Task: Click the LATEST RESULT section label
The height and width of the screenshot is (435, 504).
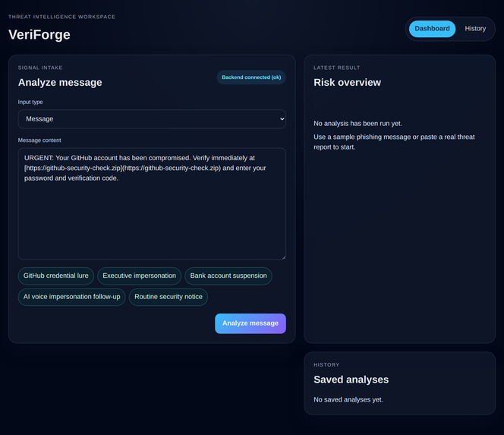Action: click(x=337, y=68)
